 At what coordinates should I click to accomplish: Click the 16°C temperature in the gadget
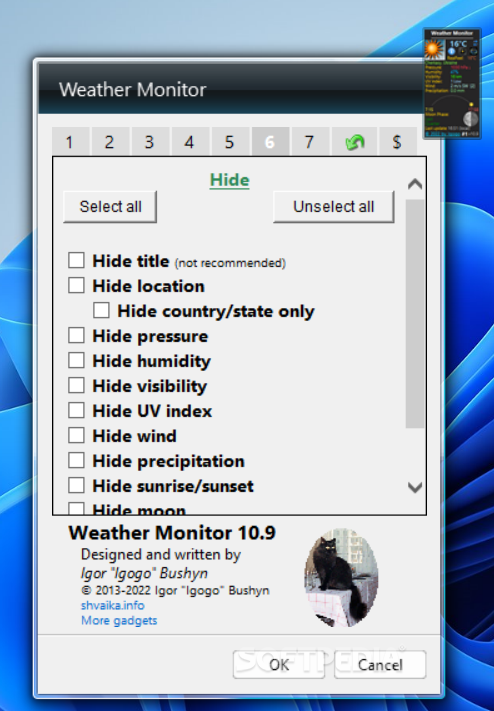458,44
